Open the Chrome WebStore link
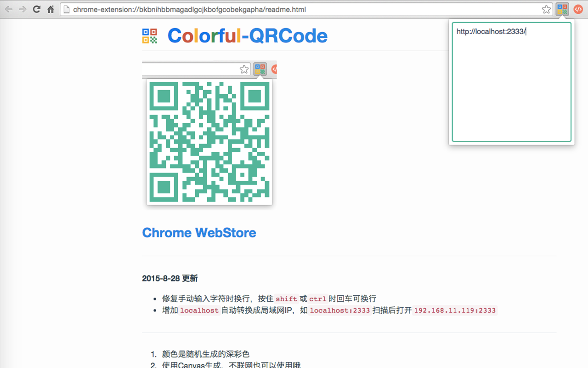Screen dimensions: 588x368 pyautogui.click(x=199, y=232)
